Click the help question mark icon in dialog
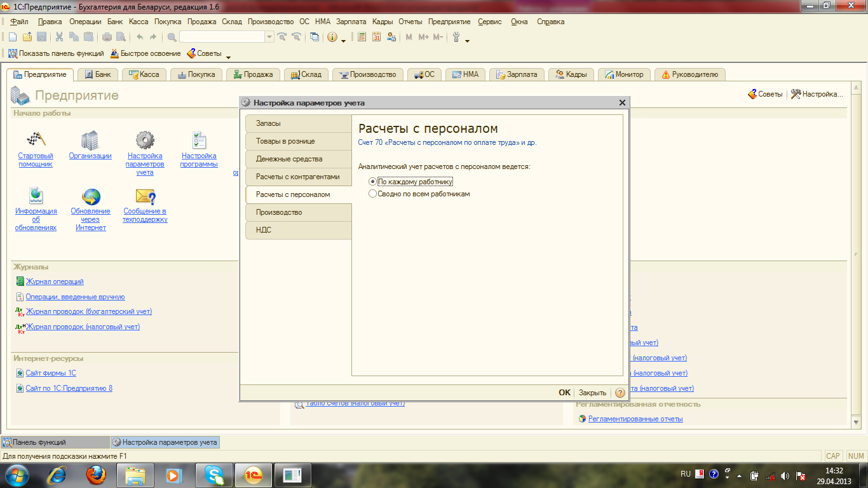This screenshot has width=868, height=488. click(620, 393)
